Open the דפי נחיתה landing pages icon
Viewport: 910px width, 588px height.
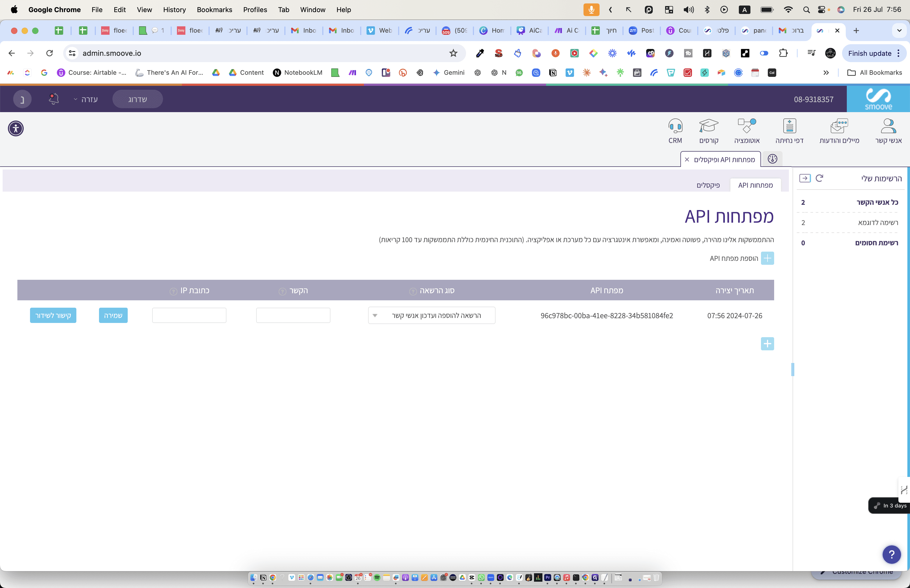[789, 131]
